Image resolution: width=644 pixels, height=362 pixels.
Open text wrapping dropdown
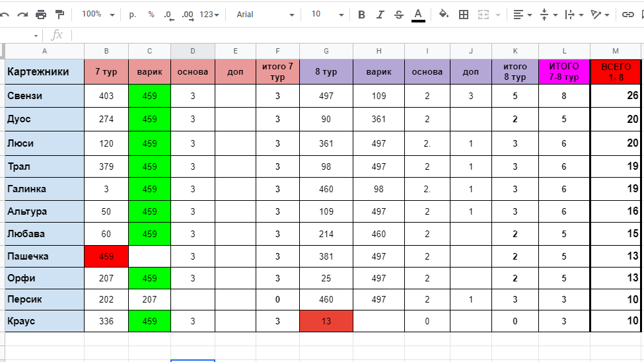(x=574, y=15)
